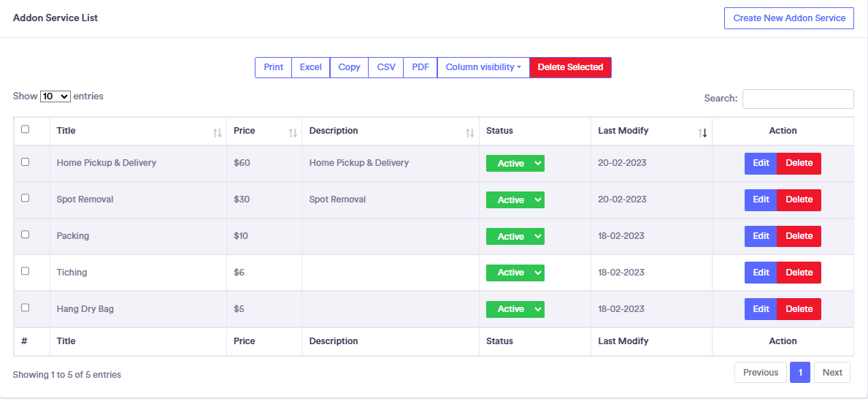
Task: Export the list as PDF
Action: click(x=420, y=67)
